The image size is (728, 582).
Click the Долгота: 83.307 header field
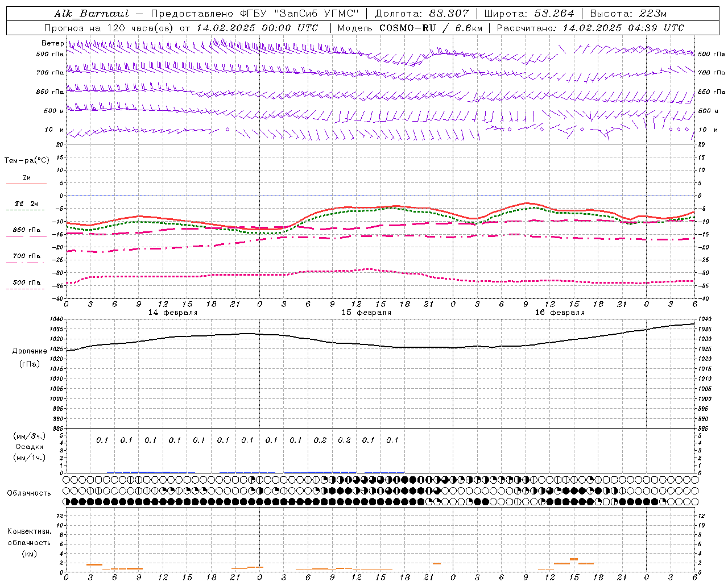(x=421, y=14)
